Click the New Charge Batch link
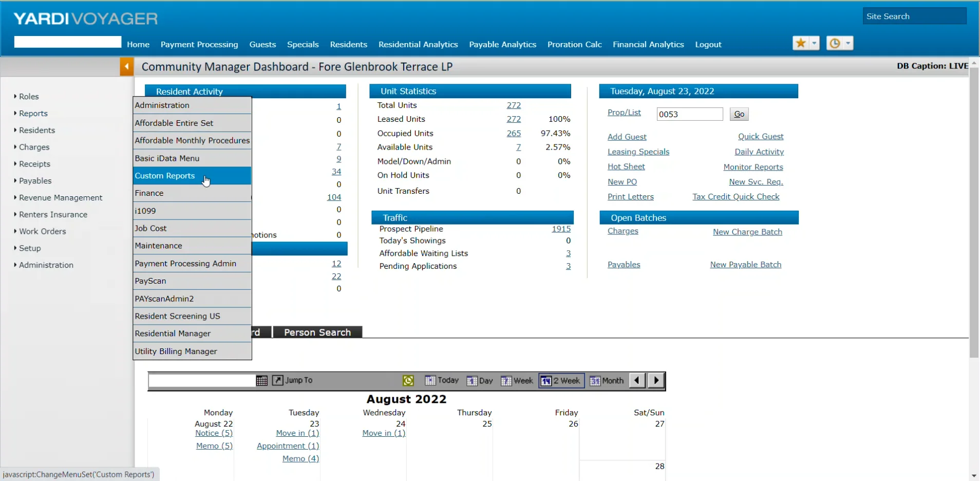Image resolution: width=980 pixels, height=481 pixels. pyautogui.click(x=747, y=232)
